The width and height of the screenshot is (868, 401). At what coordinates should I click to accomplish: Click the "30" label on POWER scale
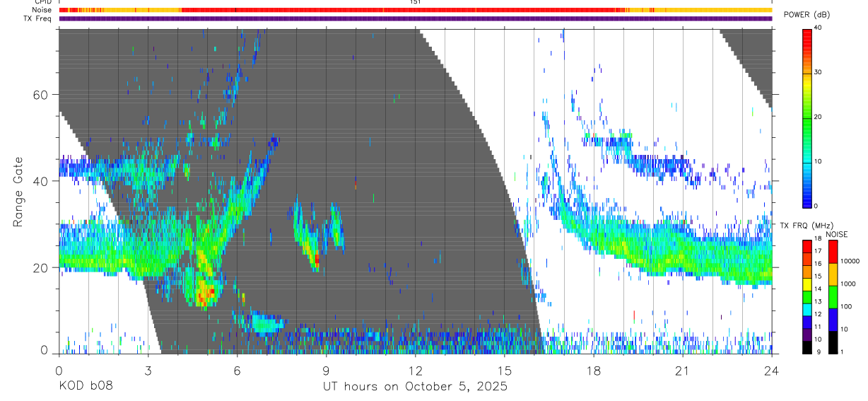point(819,73)
